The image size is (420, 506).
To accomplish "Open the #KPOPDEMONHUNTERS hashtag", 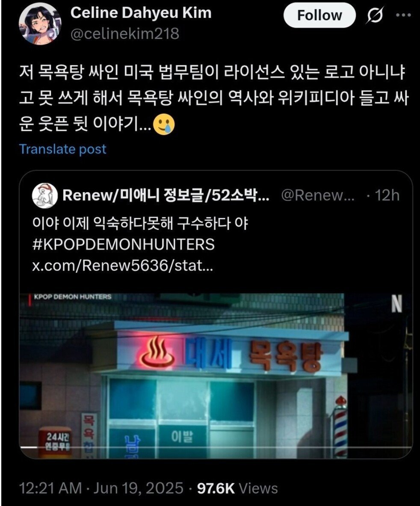I will pyautogui.click(x=124, y=244).
